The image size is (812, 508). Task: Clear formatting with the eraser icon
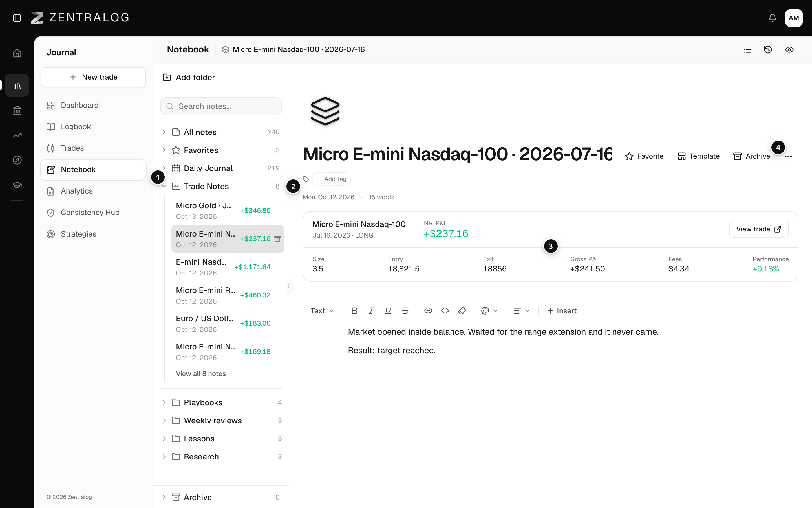[x=462, y=311]
